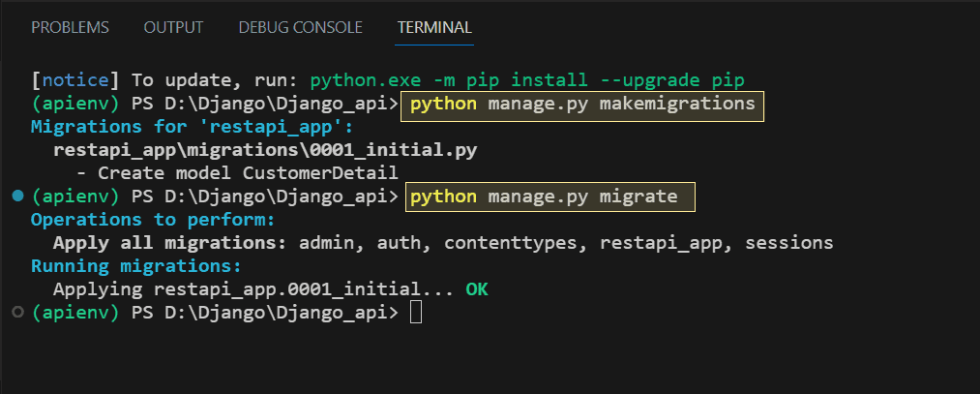Viewport: 980px width, 394px height.
Task: Click the hollow marker beside the last prompt
Action: click(17, 312)
